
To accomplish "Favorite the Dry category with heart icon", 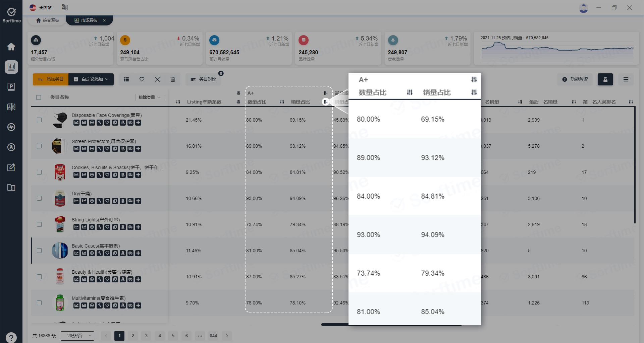I will tap(107, 201).
